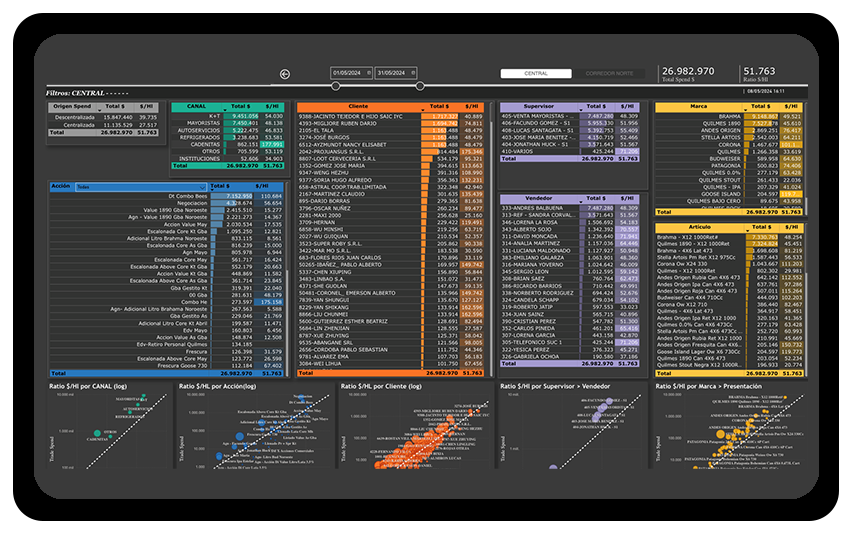Select the CENTRAL region button
Viewport: 852px width, 533px height.
(x=536, y=73)
